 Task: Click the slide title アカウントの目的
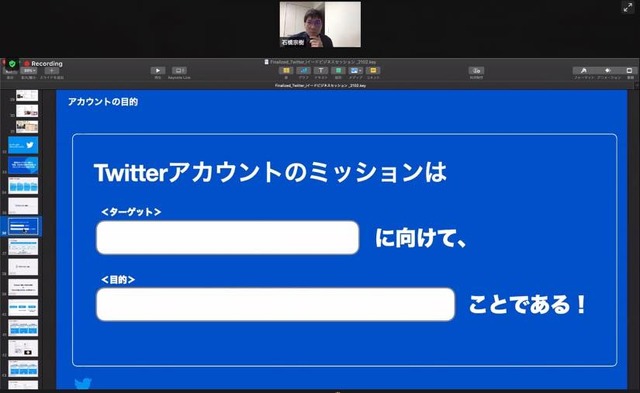click(x=103, y=102)
